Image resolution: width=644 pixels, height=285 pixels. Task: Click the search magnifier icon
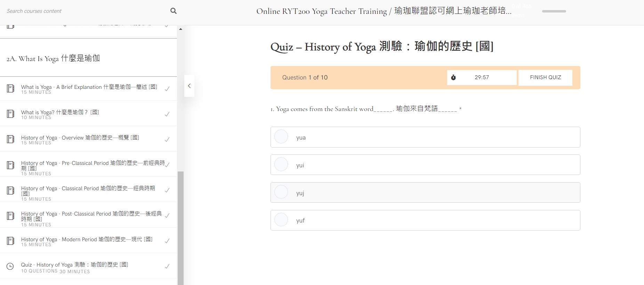(x=173, y=11)
